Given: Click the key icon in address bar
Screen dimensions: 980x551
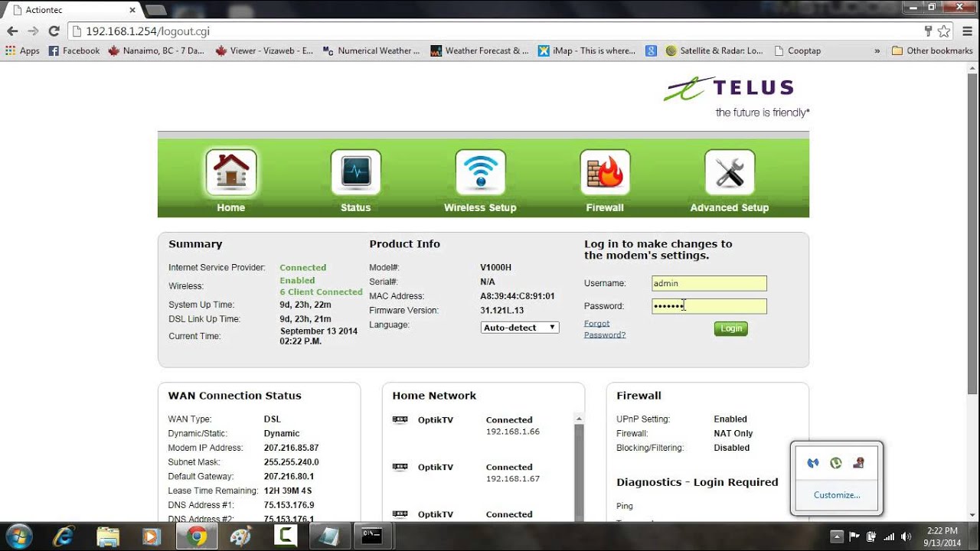Looking at the screenshot, I should (x=929, y=31).
